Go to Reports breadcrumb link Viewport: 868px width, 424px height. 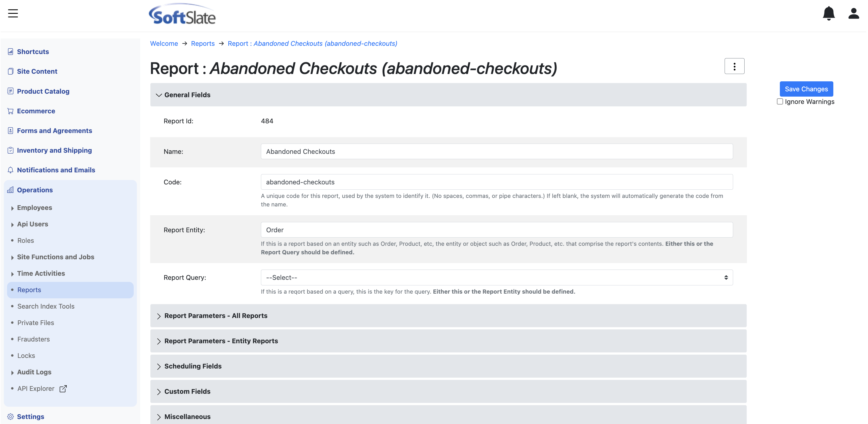point(202,43)
